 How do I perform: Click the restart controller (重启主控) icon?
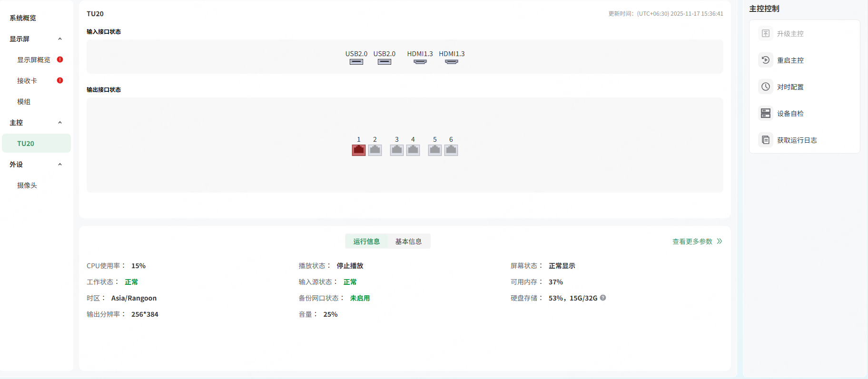pos(766,60)
